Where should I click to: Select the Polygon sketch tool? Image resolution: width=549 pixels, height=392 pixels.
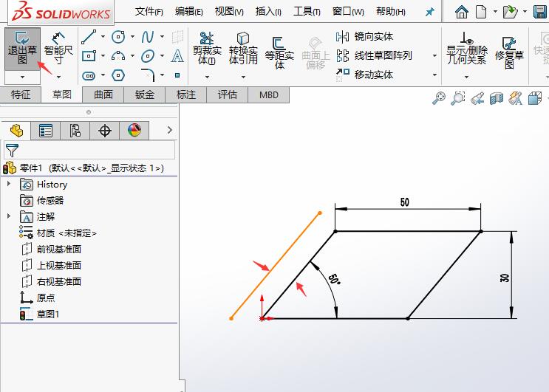(118, 75)
